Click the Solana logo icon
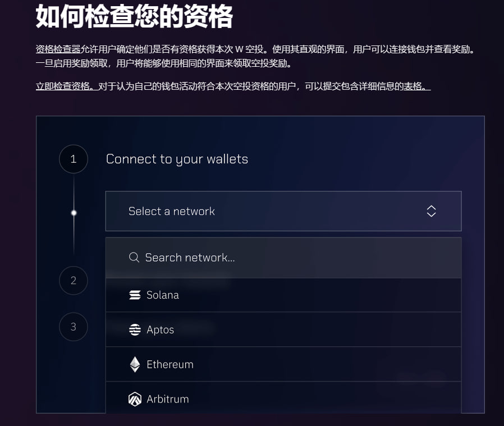 pos(135,295)
